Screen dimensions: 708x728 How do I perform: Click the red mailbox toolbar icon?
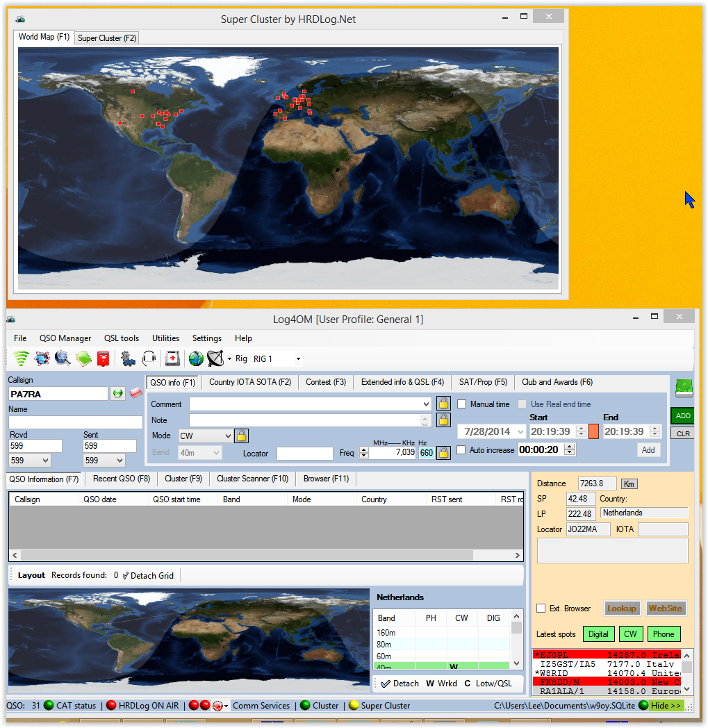pyautogui.click(x=103, y=358)
